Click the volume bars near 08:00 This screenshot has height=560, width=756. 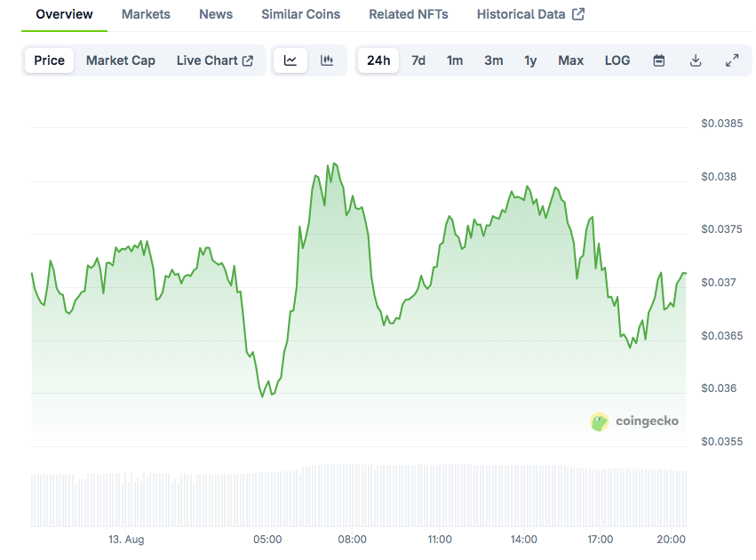click(353, 495)
